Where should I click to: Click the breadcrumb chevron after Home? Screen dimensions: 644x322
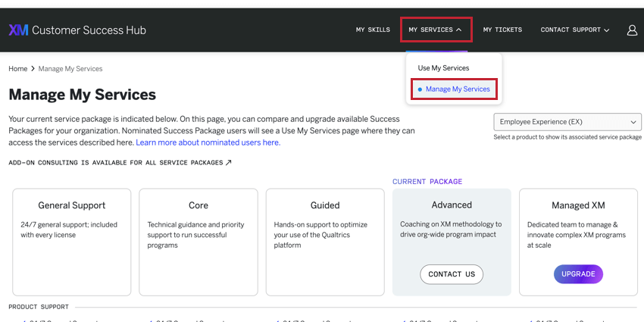33,69
